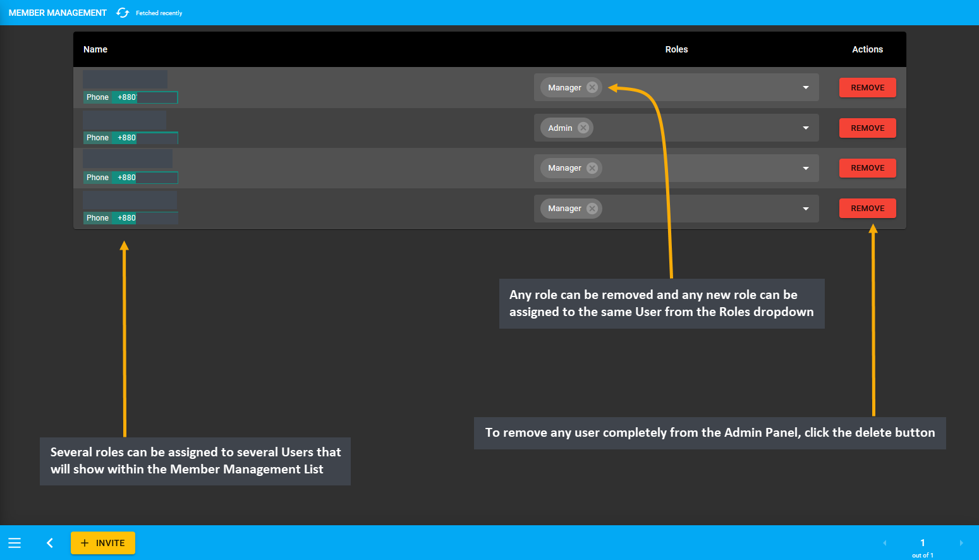Viewport: 979px width, 560px height.
Task: Expand the Roles dropdown for the Admin user
Action: click(806, 128)
